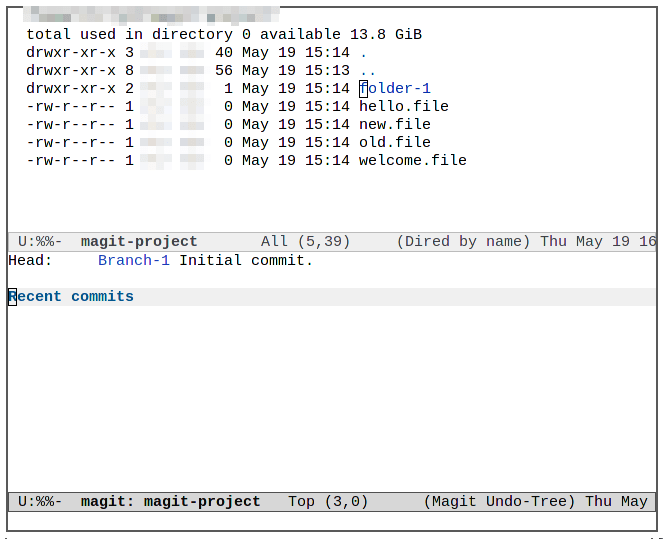Click the Branch-1 branch name
Screen dimensions: 663x539
click(134, 260)
